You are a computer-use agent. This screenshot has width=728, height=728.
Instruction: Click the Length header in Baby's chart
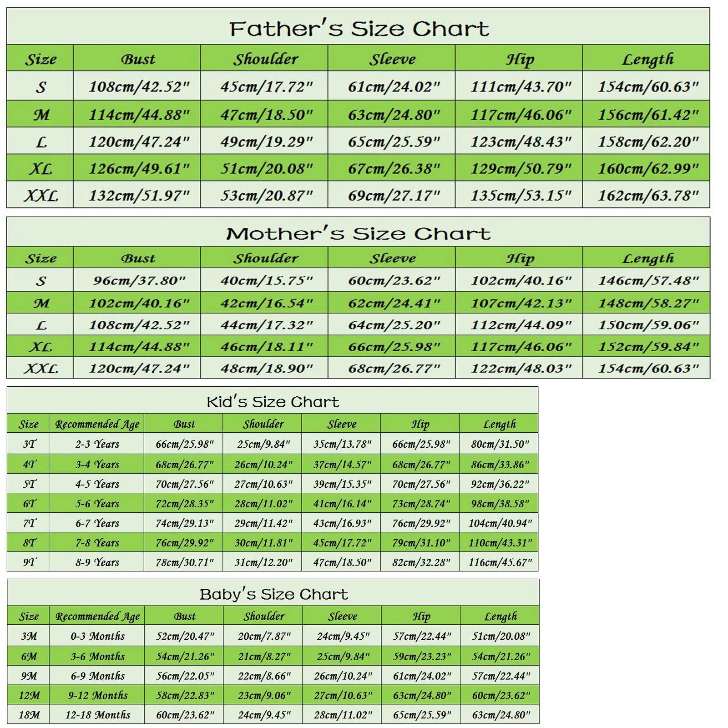[x=500, y=617]
